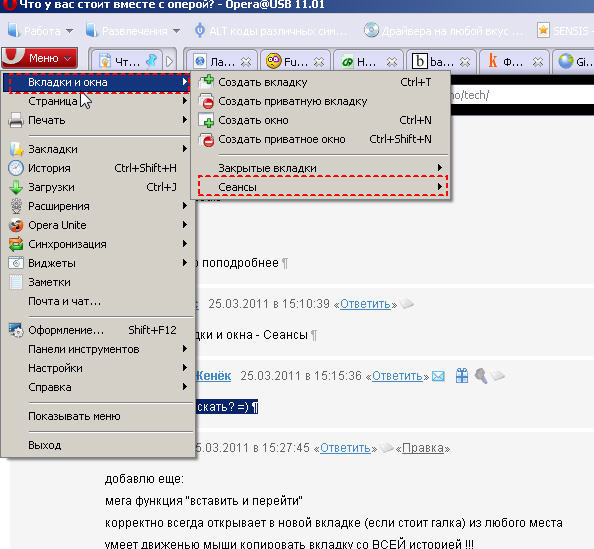This screenshot has width=594, height=549.
Task: Click Создать приватное окно icon
Action: (207, 139)
